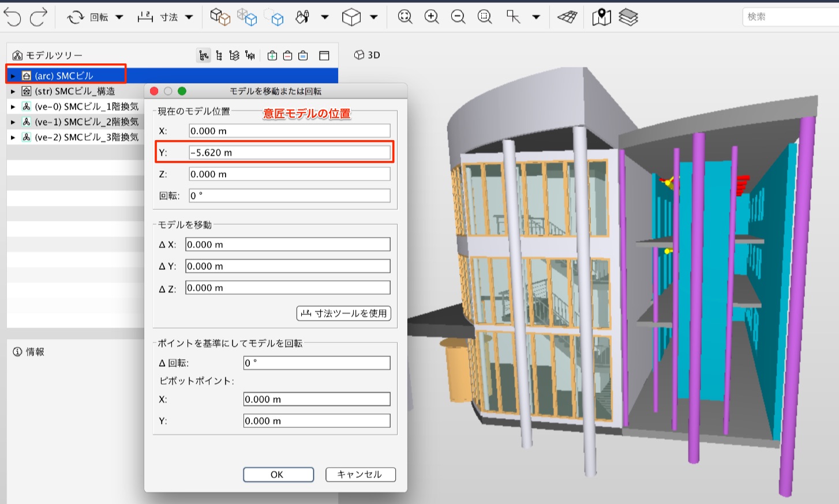839x504 pixels.
Task: Select the third tree layout icon
Action: (x=234, y=55)
